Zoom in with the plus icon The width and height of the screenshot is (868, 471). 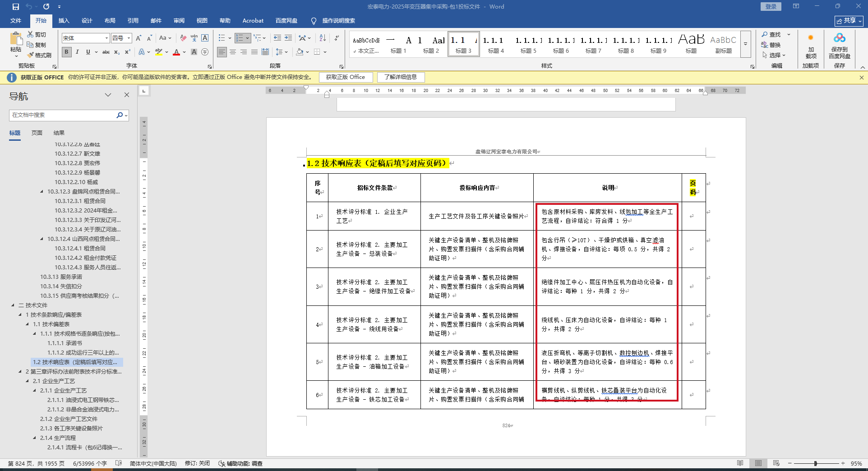pyautogui.click(x=843, y=463)
